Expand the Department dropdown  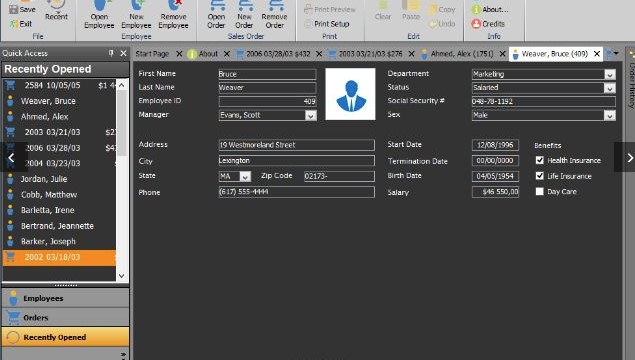[609, 75]
